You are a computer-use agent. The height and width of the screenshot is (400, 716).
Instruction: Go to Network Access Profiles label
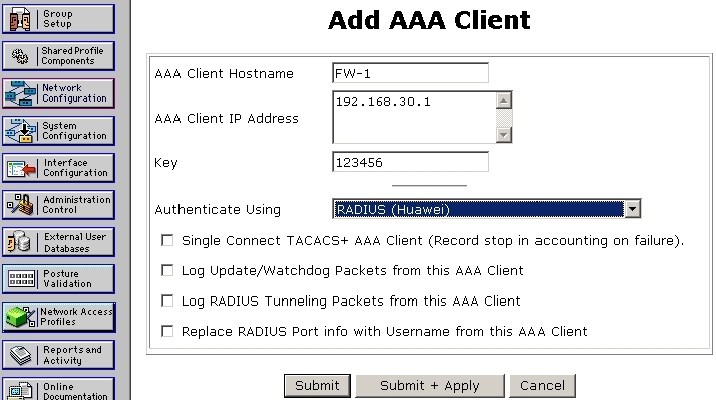pyautogui.click(x=76, y=316)
